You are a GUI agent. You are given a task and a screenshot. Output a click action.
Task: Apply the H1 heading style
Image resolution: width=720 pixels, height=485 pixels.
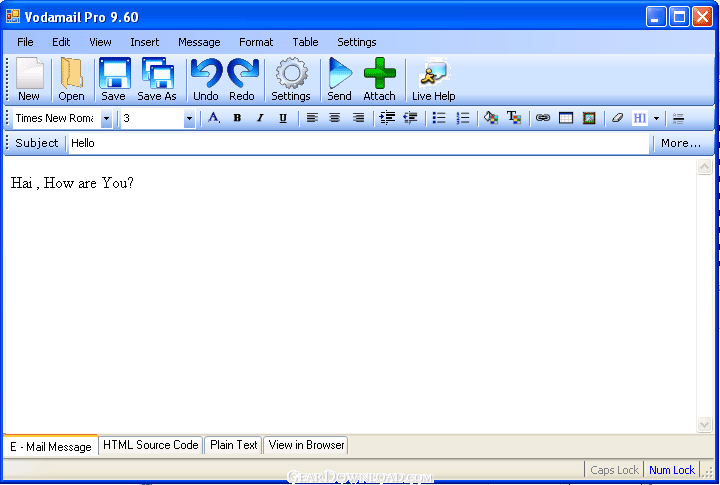pyautogui.click(x=640, y=118)
